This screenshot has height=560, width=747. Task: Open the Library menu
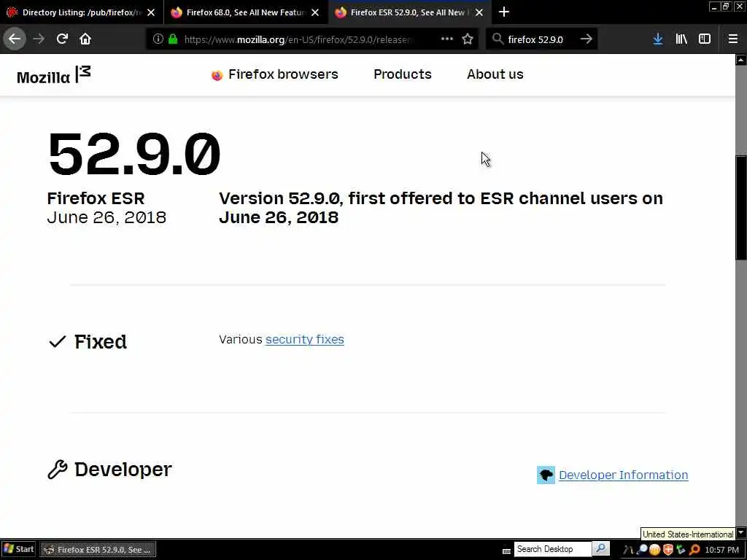(x=681, y=39)
